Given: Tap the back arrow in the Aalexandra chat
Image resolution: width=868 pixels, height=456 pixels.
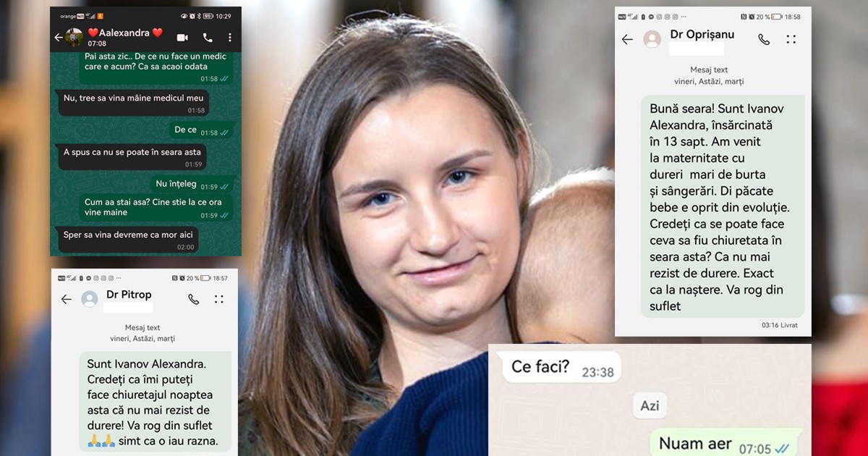Looking at the screenshot, I should click(x=58, y=38).
